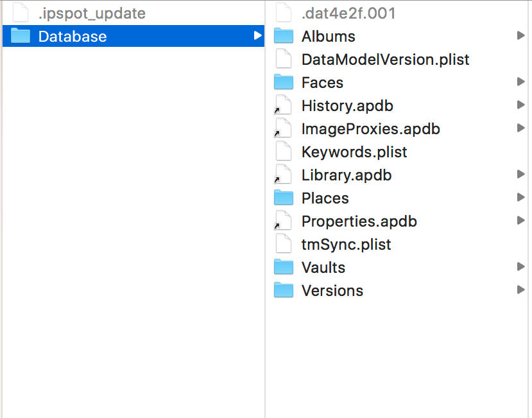The width and height of the screenshot is (532, 418).
Task: Select the blank document icon for Keywords.plist
Action: pyautogui.click(x=283, y=152)
